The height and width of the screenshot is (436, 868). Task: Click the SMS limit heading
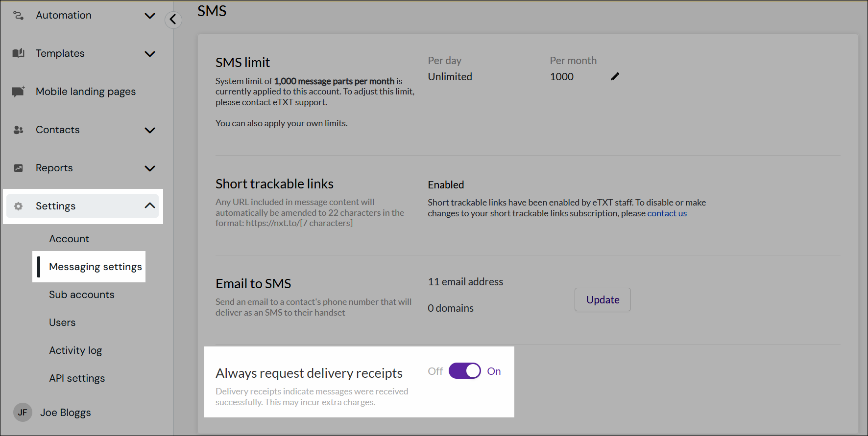coord(243,62)
